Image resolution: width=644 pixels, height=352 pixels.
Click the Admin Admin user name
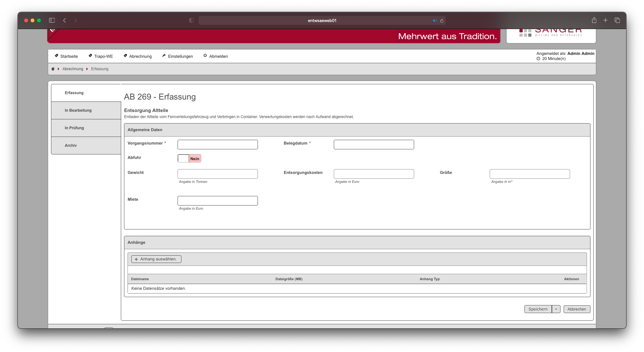pyautogui.click(x=581, y=54)
